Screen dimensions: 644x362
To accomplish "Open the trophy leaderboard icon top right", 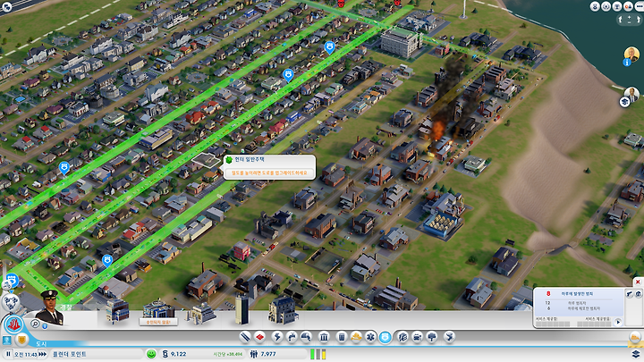I will point(617,6).
